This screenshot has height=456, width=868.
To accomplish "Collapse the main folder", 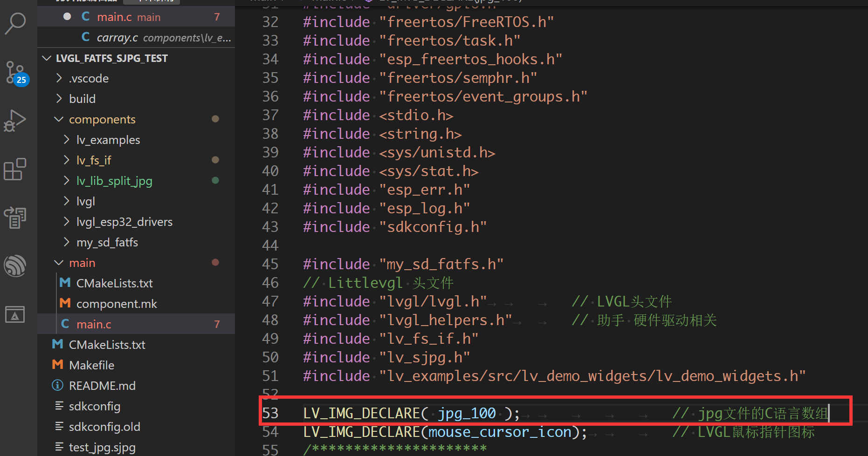I will pyautogui.click(x=58, y=262).
